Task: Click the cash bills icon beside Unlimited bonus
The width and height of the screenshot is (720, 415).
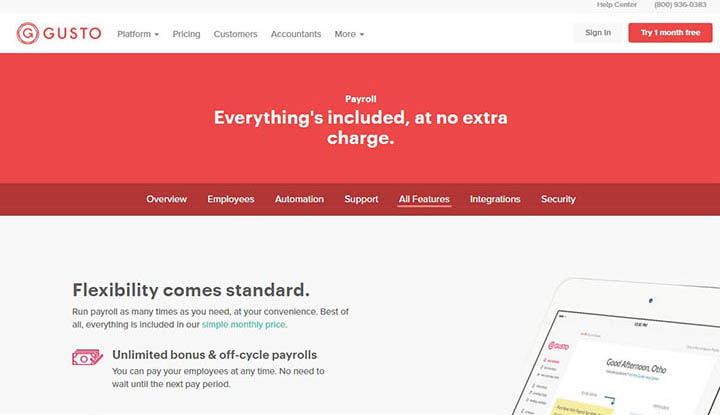Action: (87, 357)
